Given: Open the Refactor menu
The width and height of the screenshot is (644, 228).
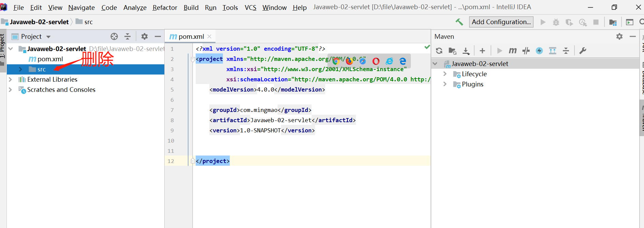Looking at the screenshot, I should (165, 7).
